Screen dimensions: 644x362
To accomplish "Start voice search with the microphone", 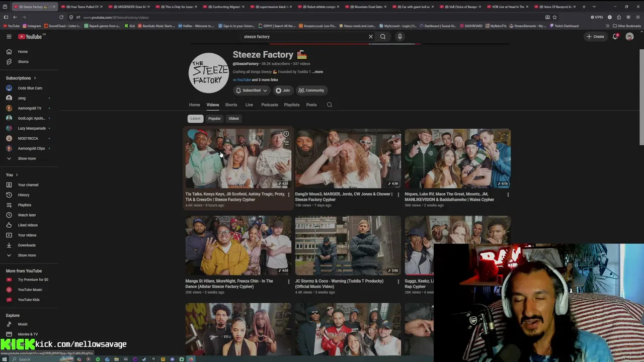I will point(400,37).
